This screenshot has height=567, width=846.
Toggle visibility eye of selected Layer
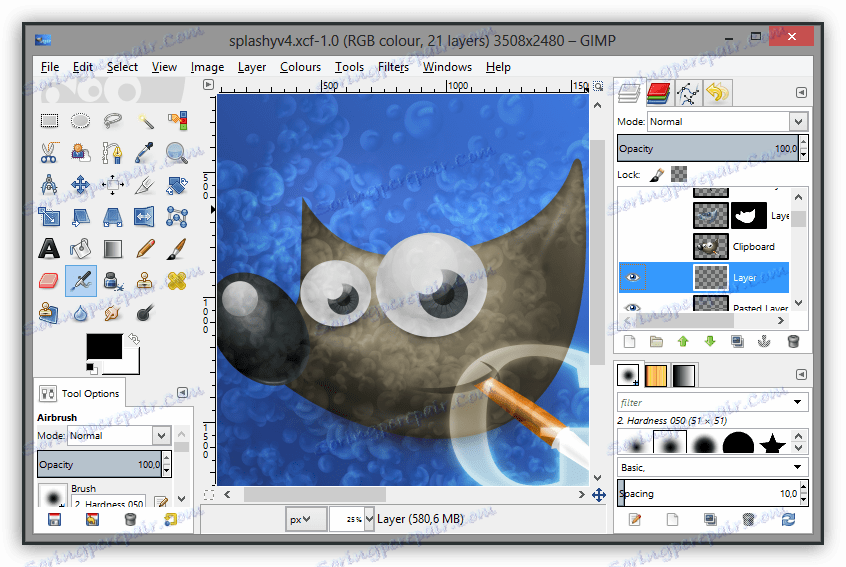[x=632, y=277]
